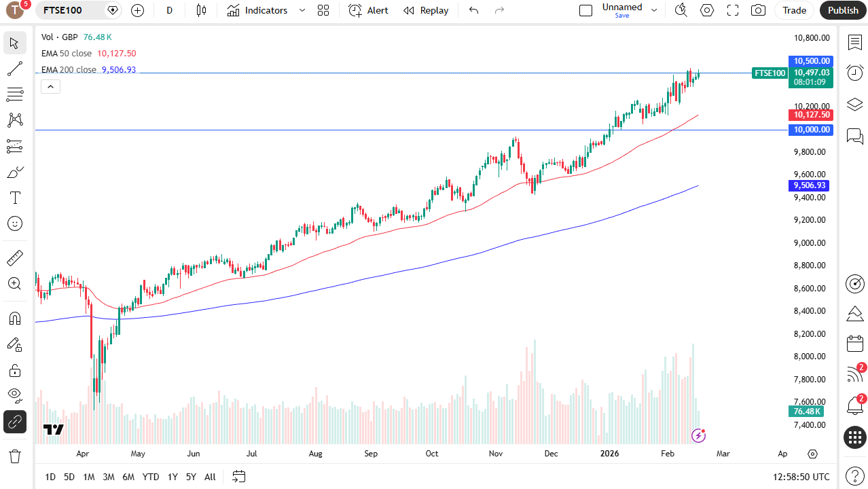Collapse the indicator legend chevron
The height and width of the screenshot is (489, 868).
(51, 86)
